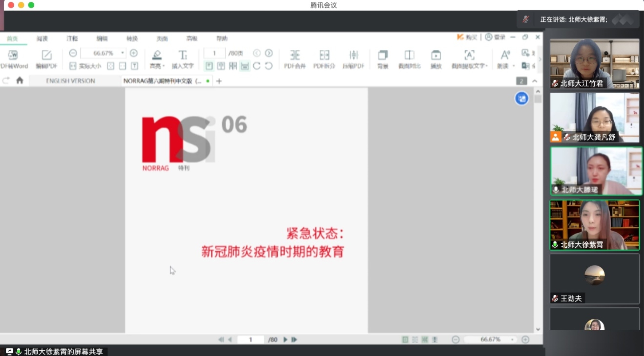Select two-page layout in status bar
Image resolution: width=644 pixels, height=356 pixels.
coord(415,340)
